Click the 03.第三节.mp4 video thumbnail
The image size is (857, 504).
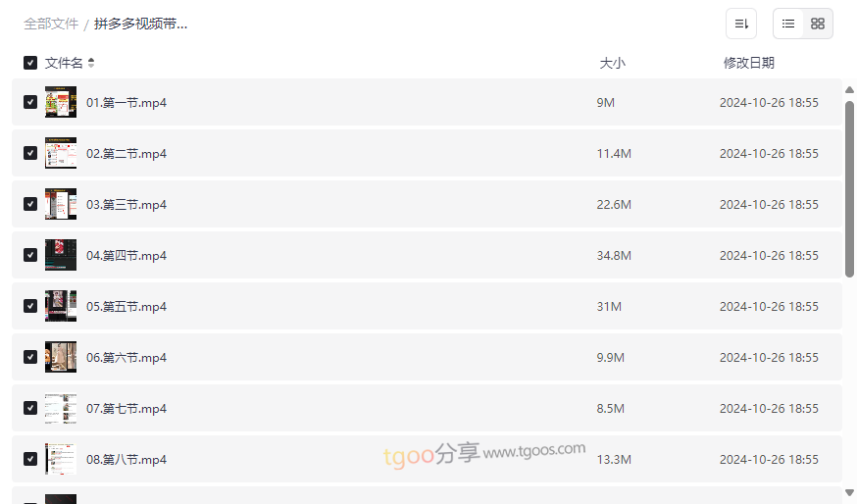click(x=61, y=204)
